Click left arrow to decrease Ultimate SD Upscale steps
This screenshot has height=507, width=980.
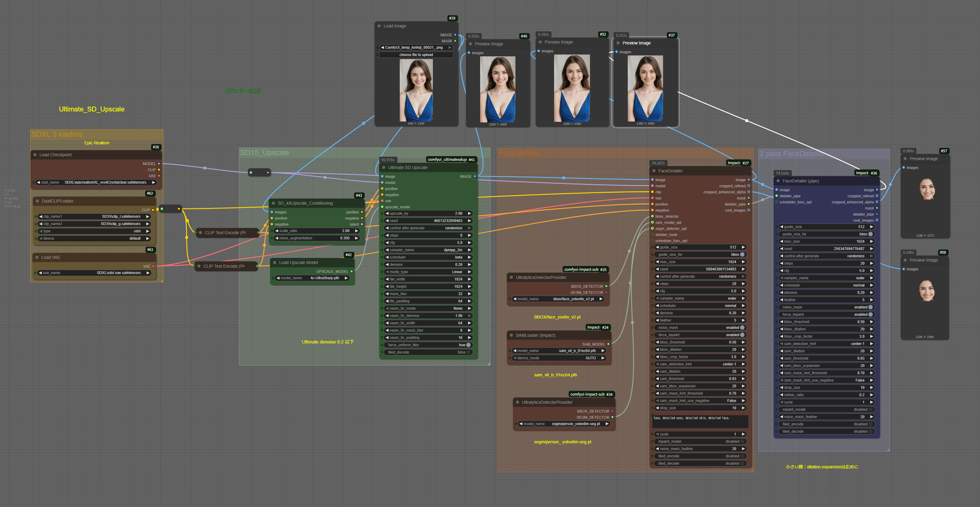[x=387, y=235]
